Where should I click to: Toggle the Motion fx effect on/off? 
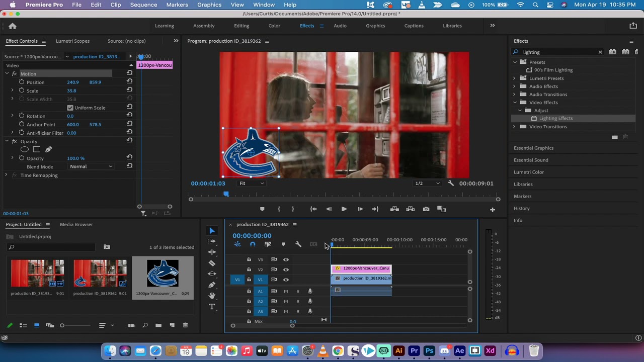pos(14,74)
